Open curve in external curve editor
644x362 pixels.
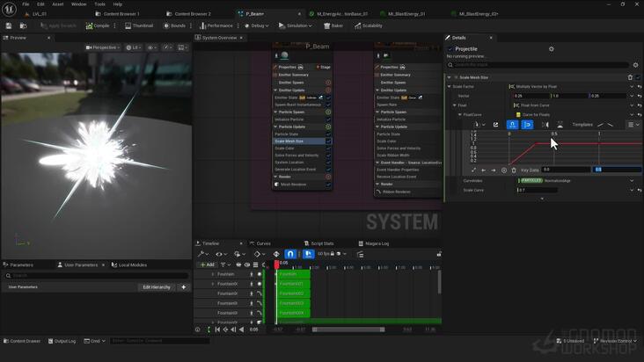[x=495, y=125]
